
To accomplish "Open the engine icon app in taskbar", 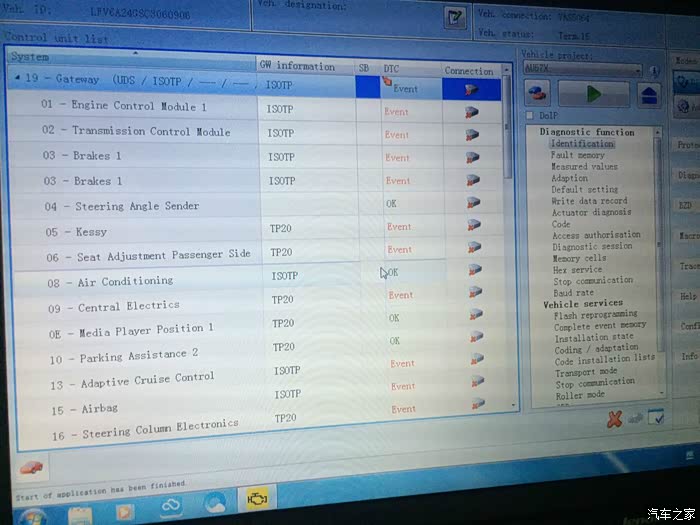I will tap(255, 501).
